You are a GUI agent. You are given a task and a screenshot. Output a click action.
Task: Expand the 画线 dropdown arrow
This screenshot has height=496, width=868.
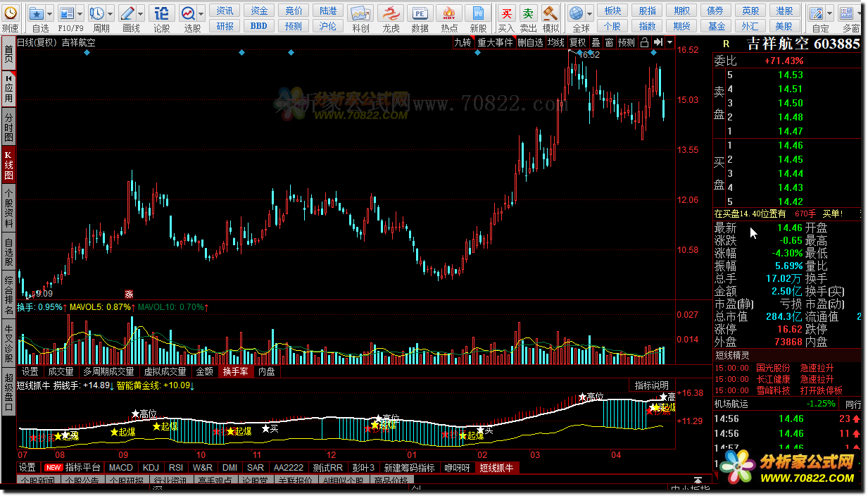[141, 13]
